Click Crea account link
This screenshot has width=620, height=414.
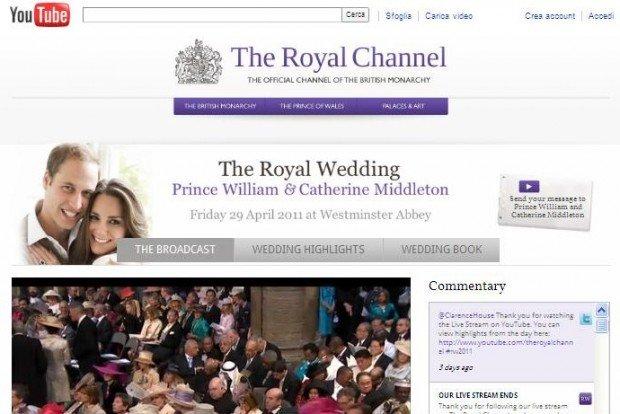click(x=550, y=16)
